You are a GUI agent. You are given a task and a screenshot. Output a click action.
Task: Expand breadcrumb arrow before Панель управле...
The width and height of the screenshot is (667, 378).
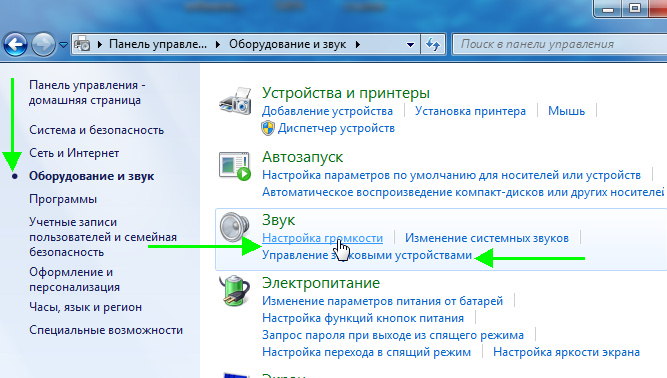[100, 44]
